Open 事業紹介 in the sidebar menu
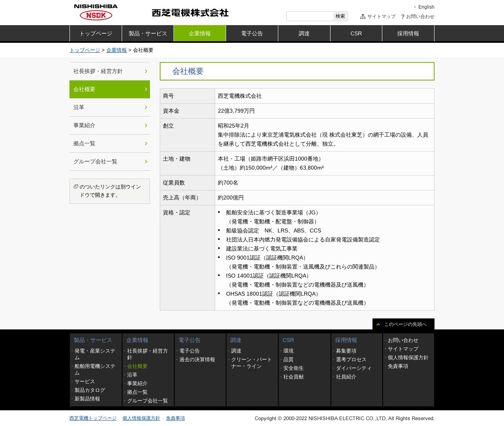The image size is (504, 426). pos(110,125)
